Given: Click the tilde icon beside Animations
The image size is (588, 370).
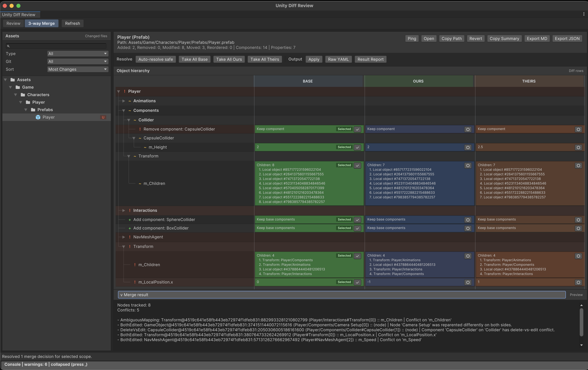Looking at the screenshot, I should (130, 101).
